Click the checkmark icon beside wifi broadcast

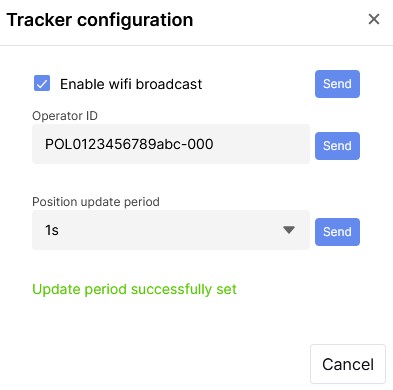42,83
